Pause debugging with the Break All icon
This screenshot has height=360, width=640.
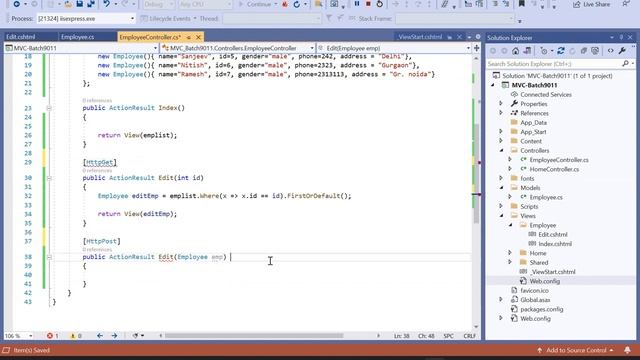coord(357,4)
